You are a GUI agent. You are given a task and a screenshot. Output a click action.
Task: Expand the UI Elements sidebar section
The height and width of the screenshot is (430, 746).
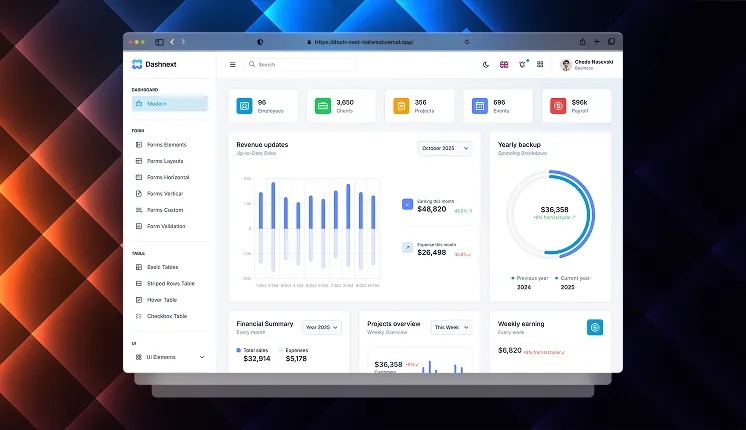[x=170, y=357]
